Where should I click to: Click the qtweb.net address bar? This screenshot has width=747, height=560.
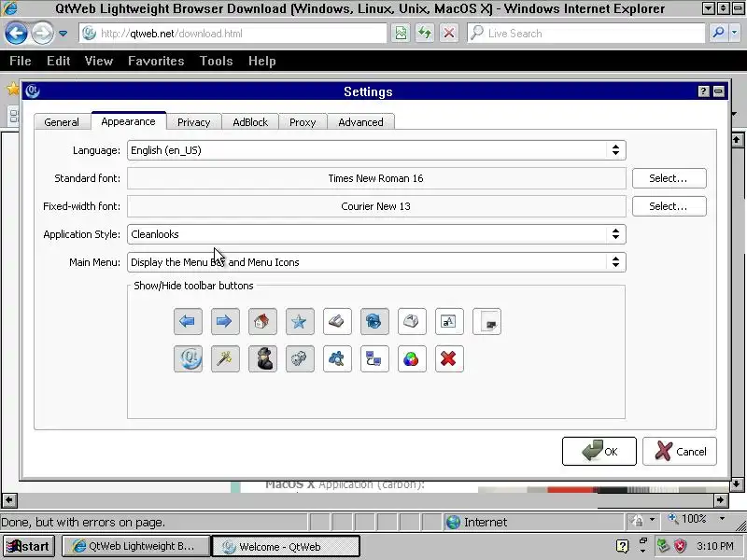tap(233, 34)
